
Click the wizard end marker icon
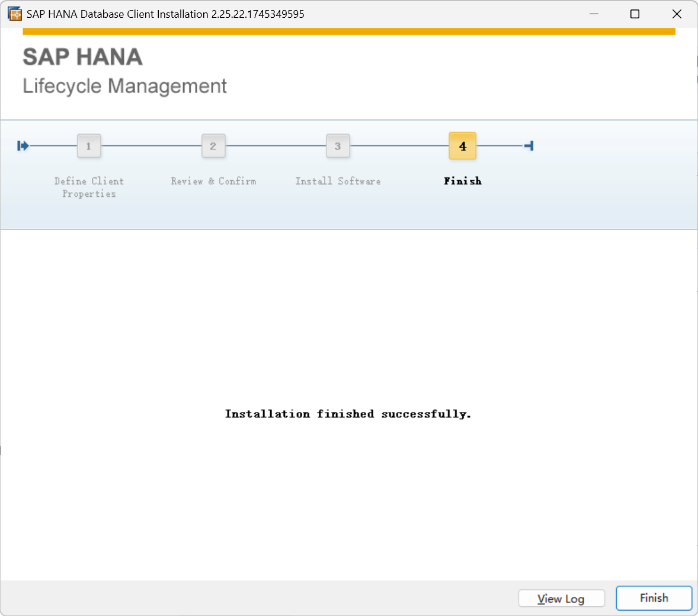click(529, 146)
